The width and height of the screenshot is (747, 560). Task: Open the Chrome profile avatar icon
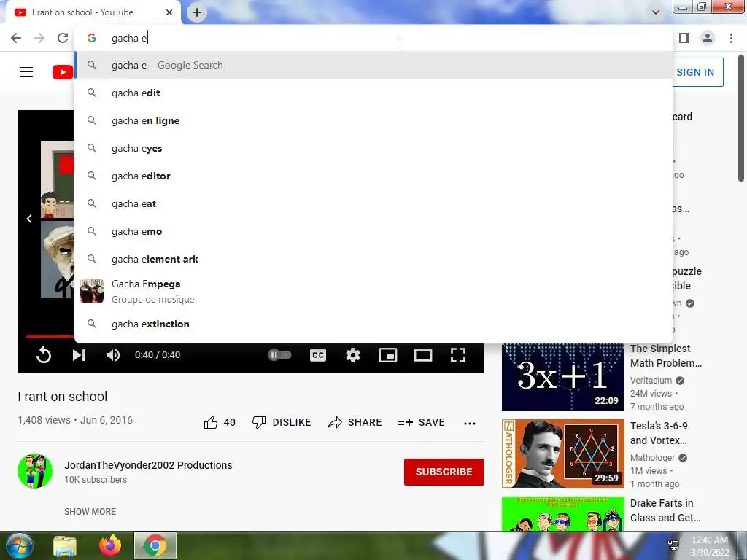708,38
